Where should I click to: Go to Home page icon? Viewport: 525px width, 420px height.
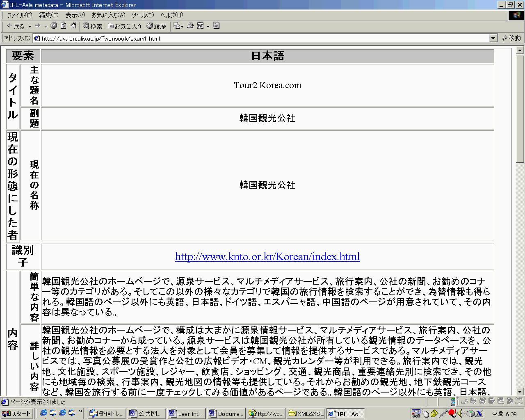(73, 26)
